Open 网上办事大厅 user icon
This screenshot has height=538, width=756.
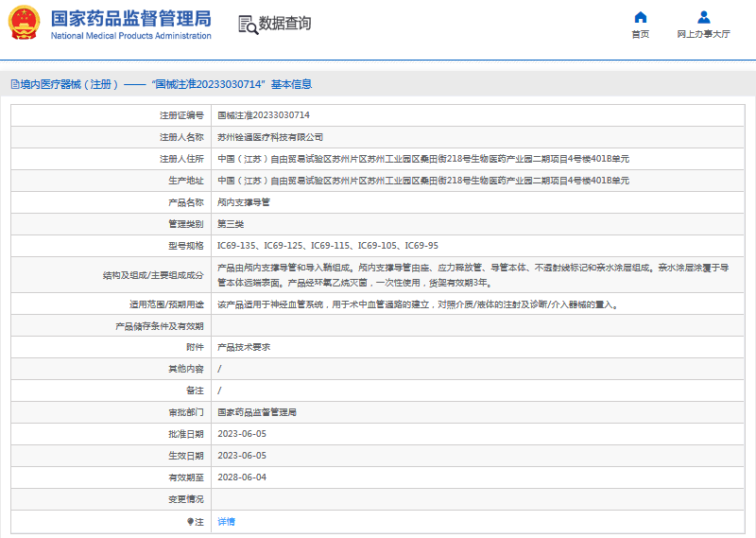[x=703, y=17]
